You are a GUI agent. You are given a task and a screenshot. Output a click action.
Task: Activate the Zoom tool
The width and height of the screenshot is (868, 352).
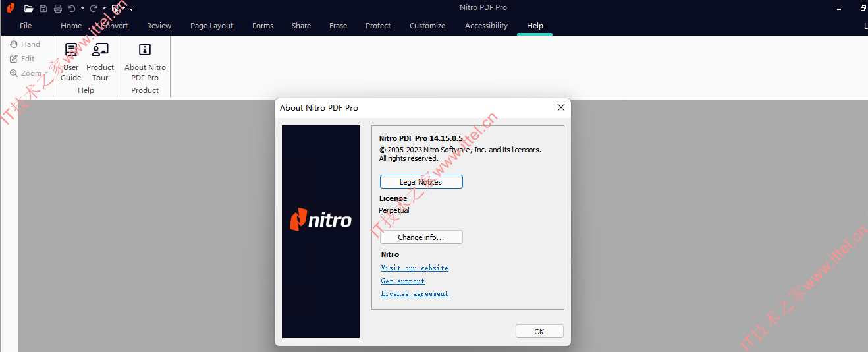(25, 73)
